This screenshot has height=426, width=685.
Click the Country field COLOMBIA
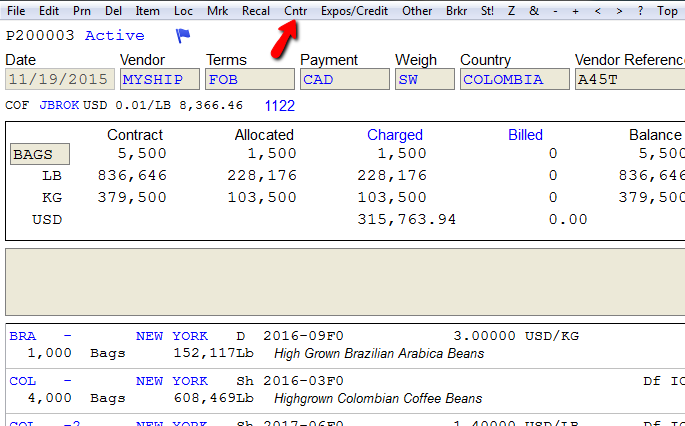tap(515, 79)
